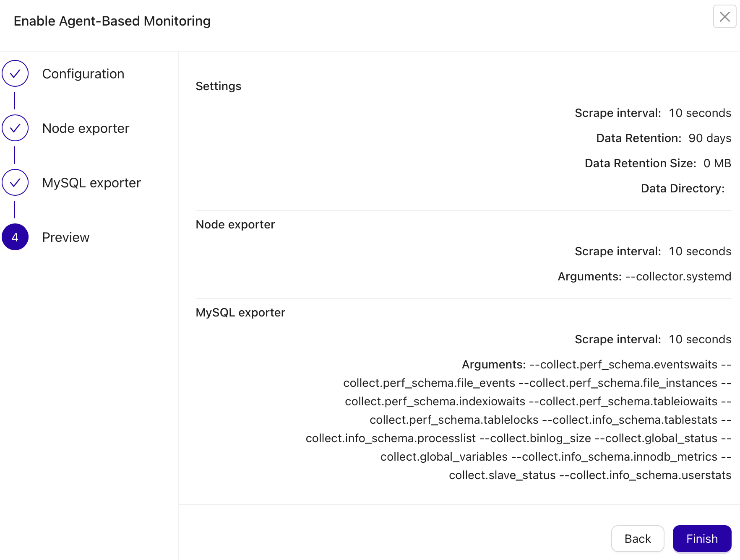Click the MySQL exporter step checkmark icon

tap(15, 183)
